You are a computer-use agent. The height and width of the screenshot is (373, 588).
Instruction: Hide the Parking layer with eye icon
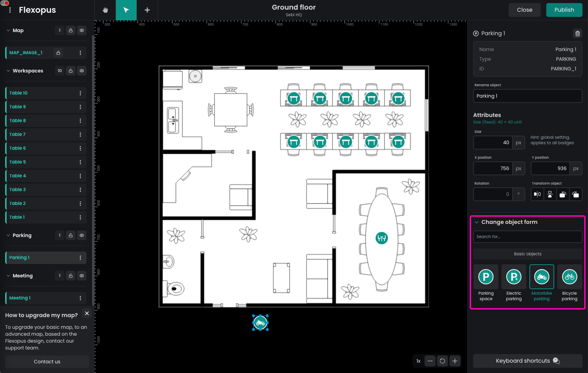pos(82,235)
